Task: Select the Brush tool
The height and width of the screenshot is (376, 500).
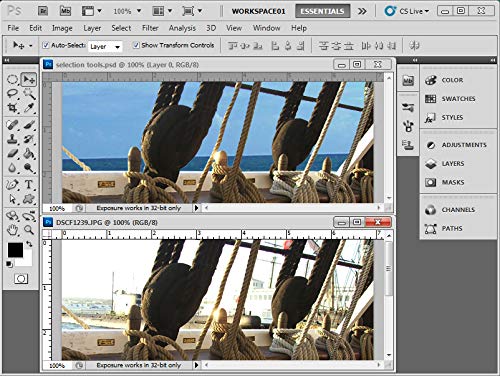Action: (29, 125)
